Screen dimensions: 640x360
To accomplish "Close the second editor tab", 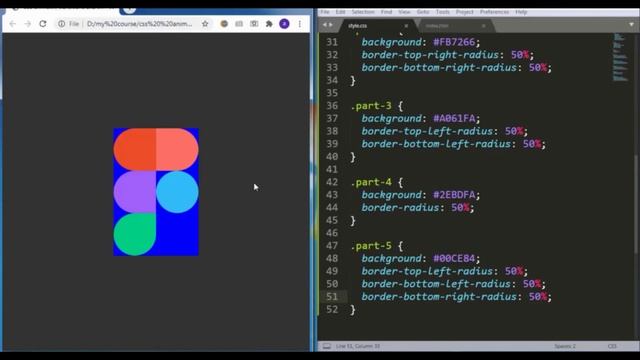I will click(484, 26).
